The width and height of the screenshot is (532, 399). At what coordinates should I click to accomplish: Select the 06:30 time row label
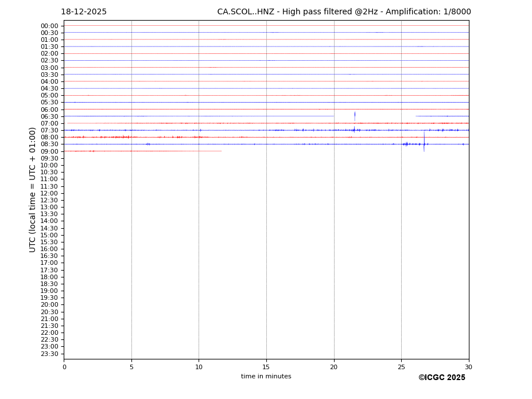(x=49, y=116)
